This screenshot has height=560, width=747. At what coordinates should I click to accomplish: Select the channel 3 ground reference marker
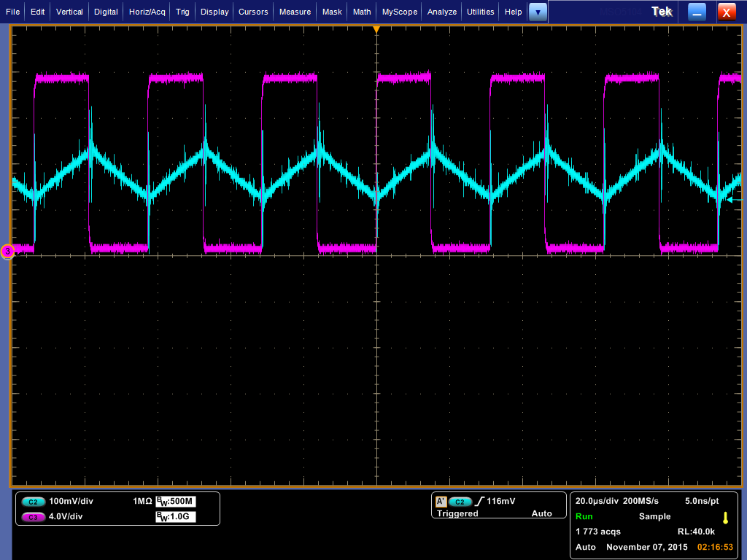7,251
